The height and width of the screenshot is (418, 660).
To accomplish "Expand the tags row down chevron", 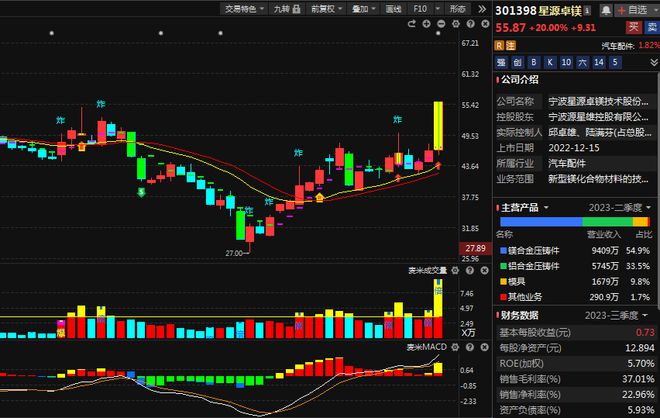I will pos(654,62).
